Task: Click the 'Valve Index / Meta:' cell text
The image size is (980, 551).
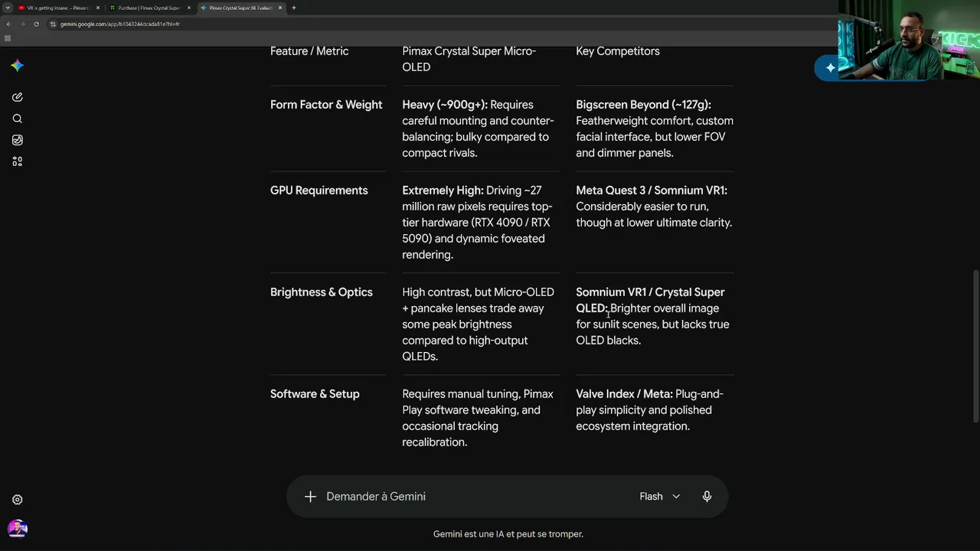Action: [x=624, y=394]
